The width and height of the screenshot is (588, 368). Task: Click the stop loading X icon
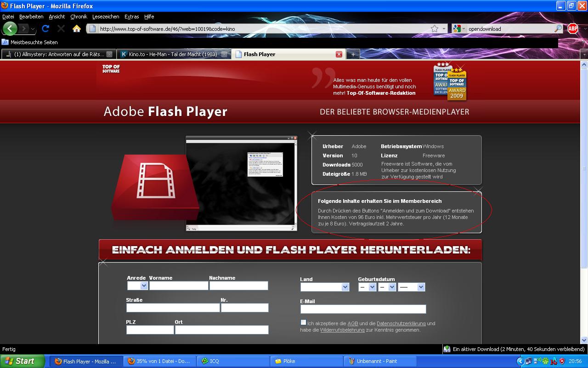click(61, 29)
